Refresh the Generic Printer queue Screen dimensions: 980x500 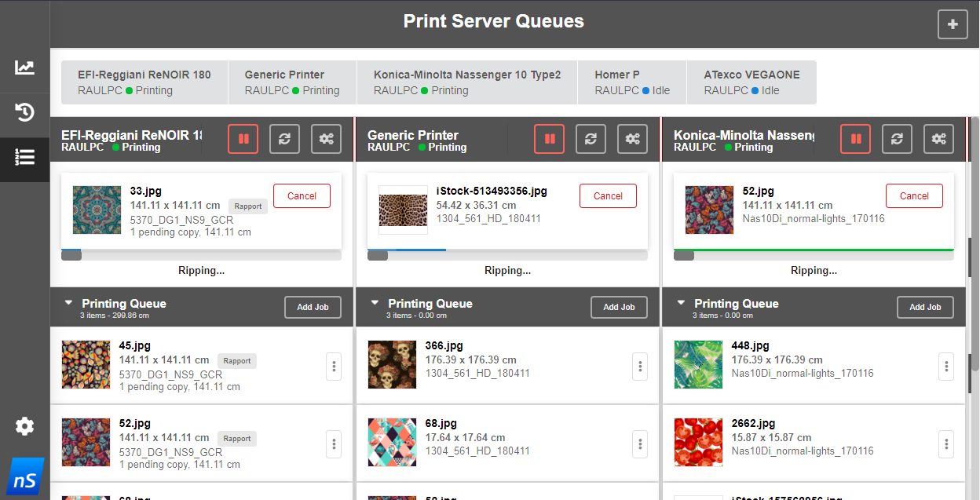pyautogui.click(x=591, y=139)
